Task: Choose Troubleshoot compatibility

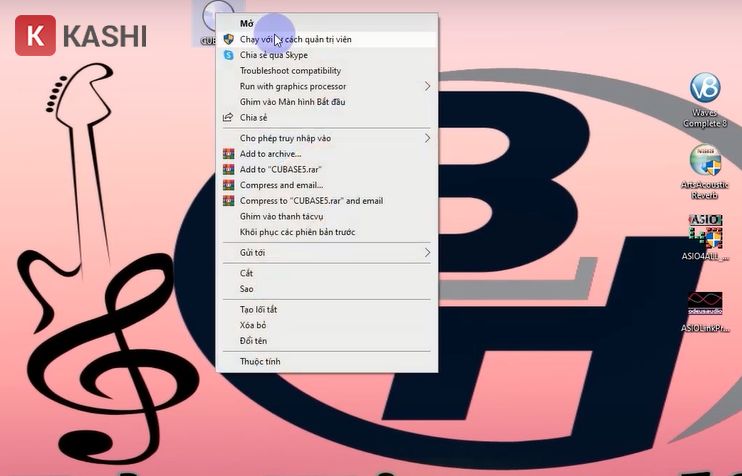Action: pyautogui.click(x=290, y=71)
